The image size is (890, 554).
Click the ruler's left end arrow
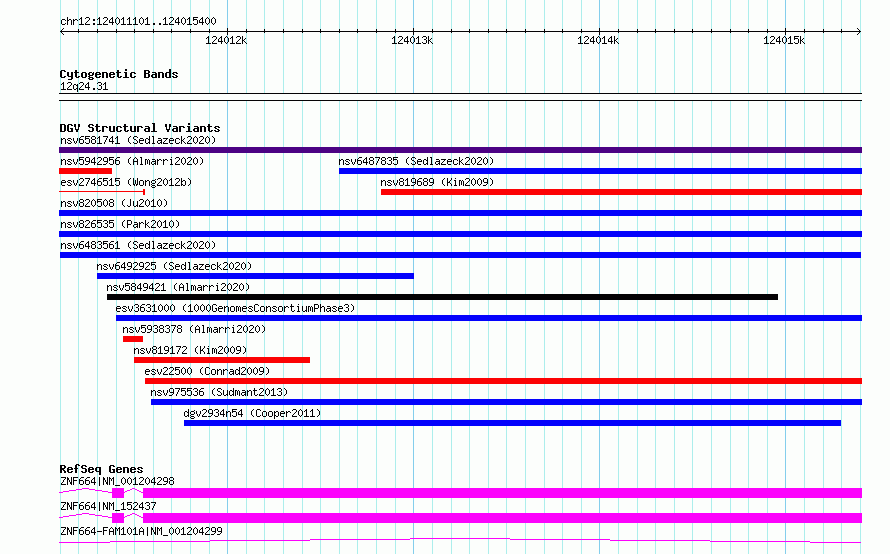(x=62, y=32)
